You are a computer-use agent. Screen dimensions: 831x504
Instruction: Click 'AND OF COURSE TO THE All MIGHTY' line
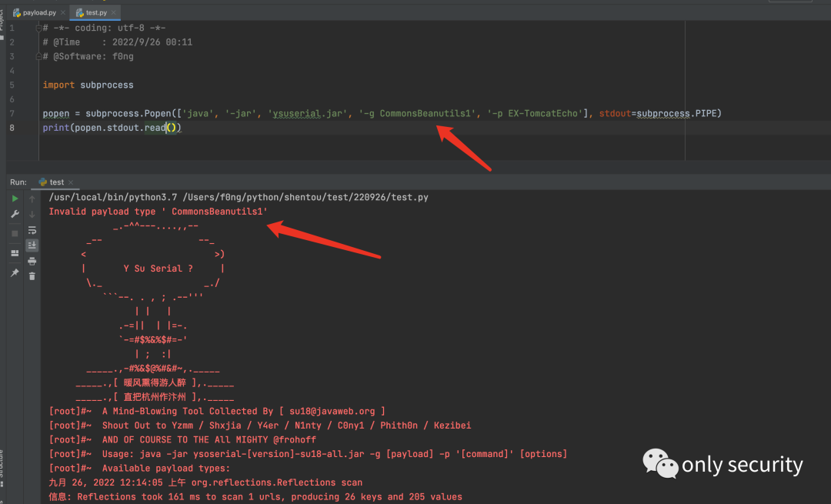tap(182, 440)
